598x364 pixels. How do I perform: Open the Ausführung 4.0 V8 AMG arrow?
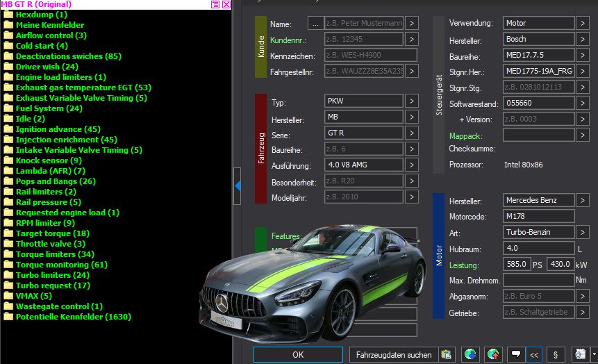411,165
